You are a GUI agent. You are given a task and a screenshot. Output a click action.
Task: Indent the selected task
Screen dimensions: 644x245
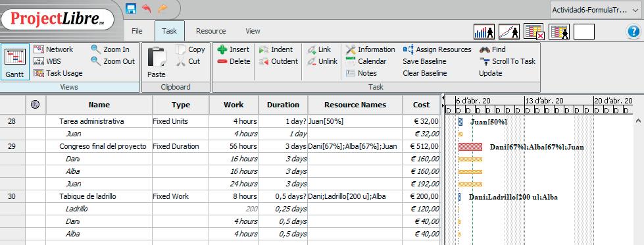tap(276, 49)
